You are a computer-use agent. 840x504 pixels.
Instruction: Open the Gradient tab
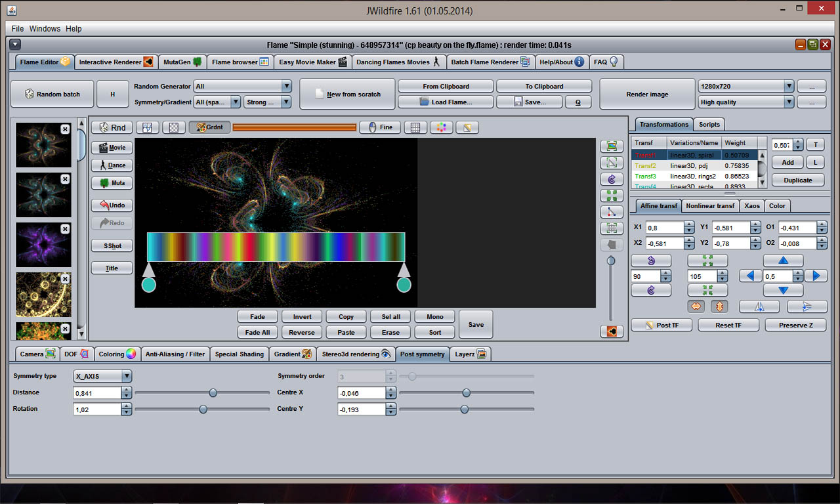point(292,354)
